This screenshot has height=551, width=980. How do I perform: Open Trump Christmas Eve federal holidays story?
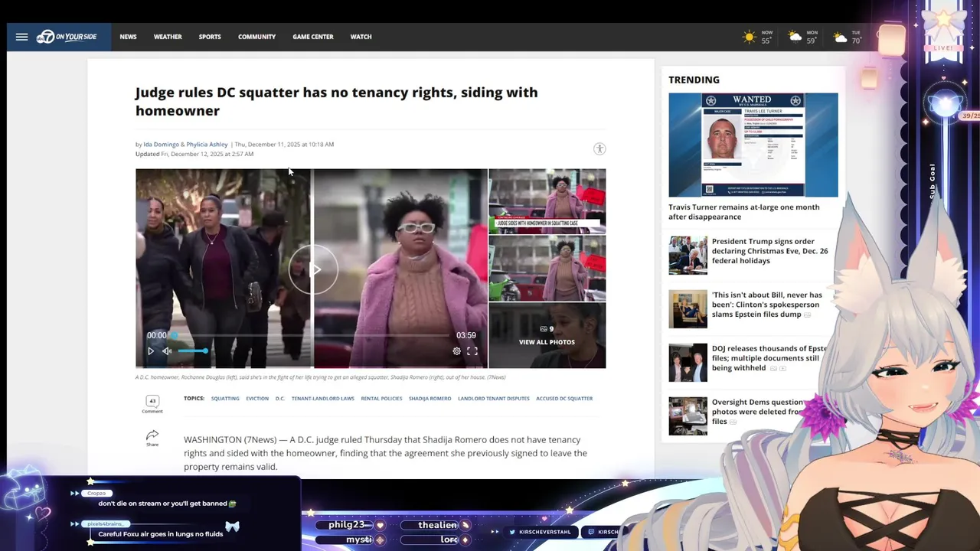pyautogui.click(x=769, y=251)
